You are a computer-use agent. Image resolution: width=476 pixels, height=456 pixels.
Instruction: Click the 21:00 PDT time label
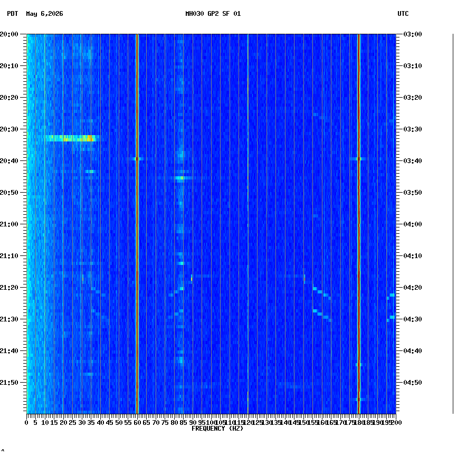tap(9, 224)
